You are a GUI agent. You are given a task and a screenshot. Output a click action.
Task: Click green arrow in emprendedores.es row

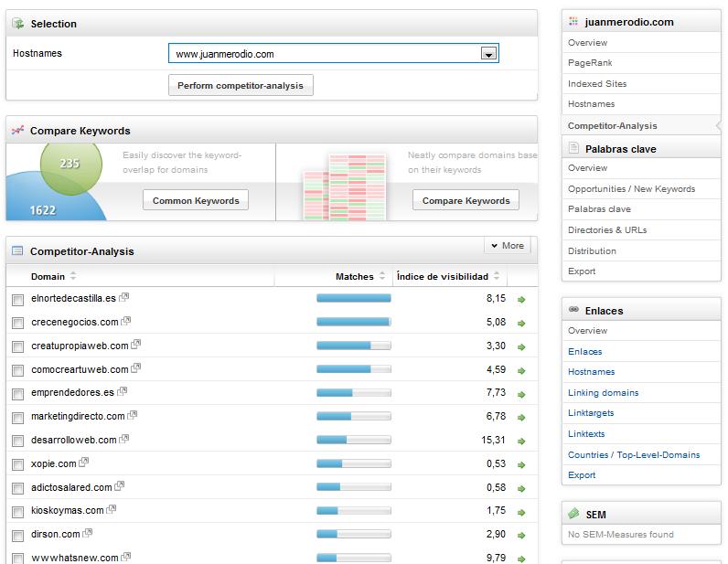pos(521,394)
